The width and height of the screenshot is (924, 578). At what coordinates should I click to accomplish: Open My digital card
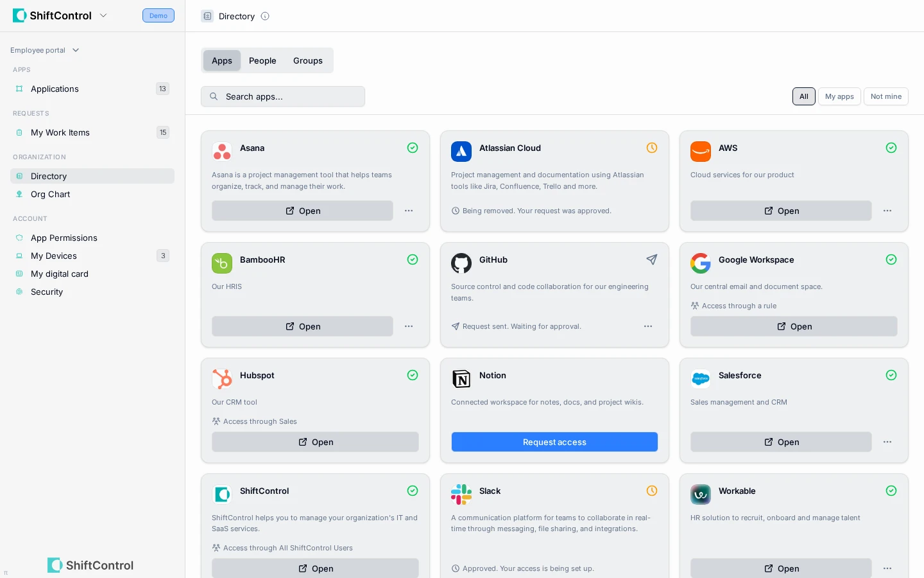coord(92,274)
